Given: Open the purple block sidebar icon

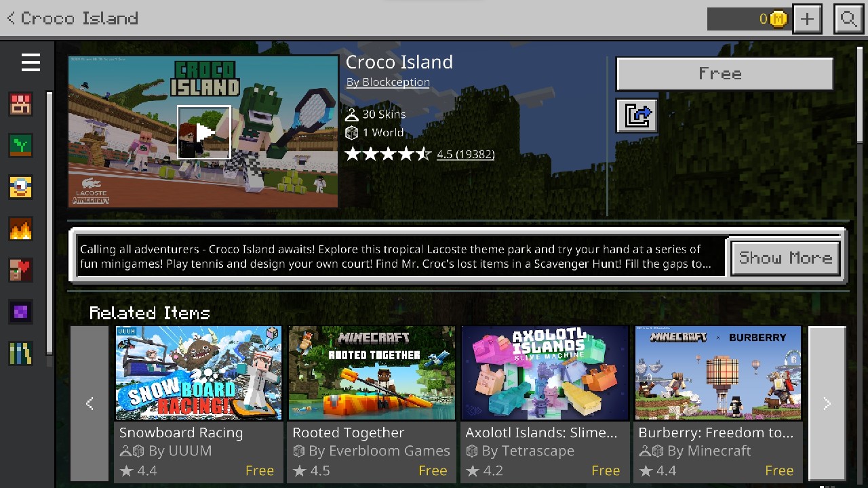Looking at the screenshot, I should 21,312.
